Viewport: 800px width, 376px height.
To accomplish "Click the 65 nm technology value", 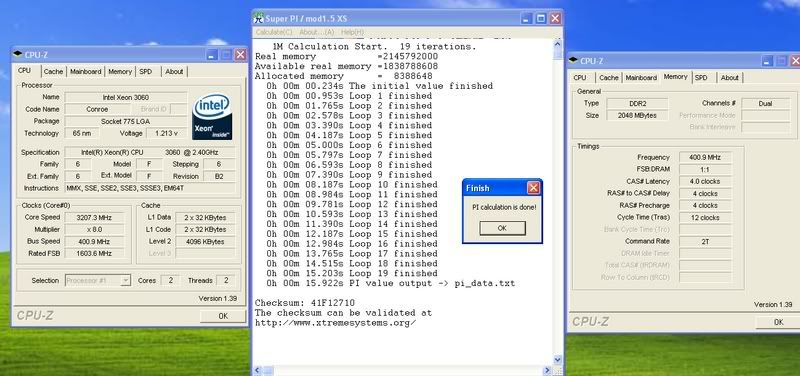I will point(82,134).
